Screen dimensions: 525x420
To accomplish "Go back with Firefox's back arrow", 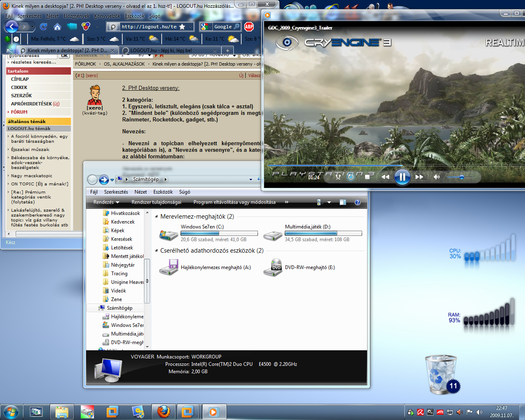I will 11,27.
